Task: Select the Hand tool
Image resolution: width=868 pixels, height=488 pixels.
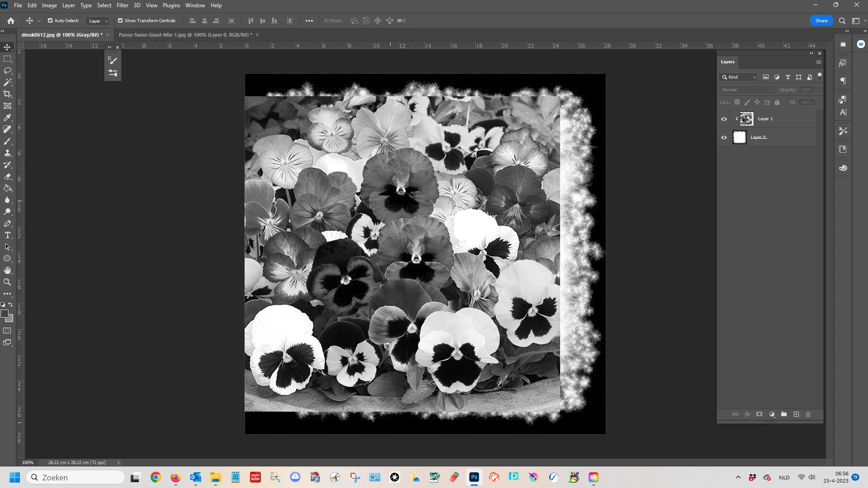Action: [x=7, y=270]
